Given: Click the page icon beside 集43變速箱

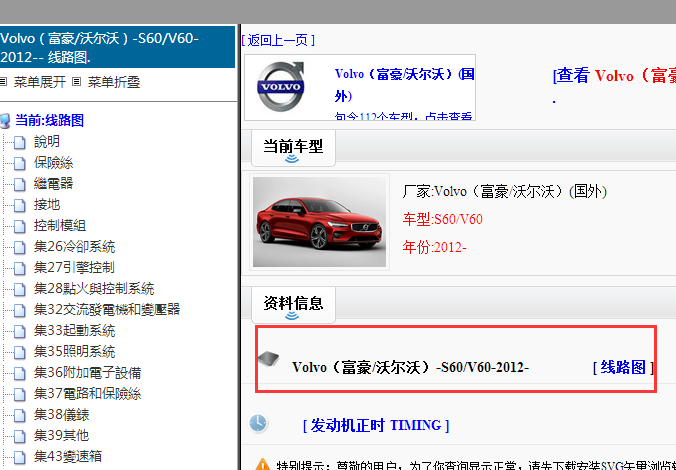Looking at the screenshot, I should pos(19,457).
